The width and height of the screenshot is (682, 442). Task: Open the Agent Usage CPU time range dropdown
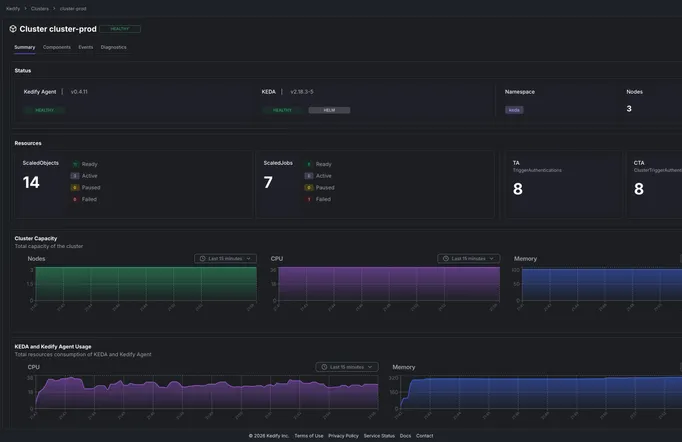(x=347, y=367)
